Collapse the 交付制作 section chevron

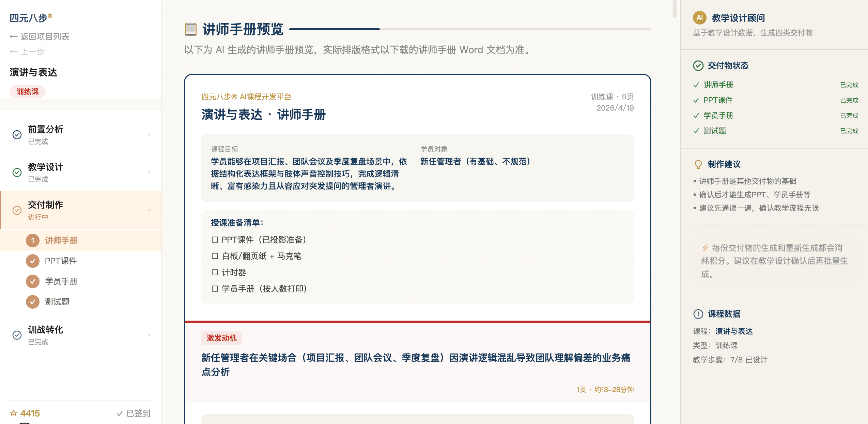pyautogui.click(x=149, y=210)
